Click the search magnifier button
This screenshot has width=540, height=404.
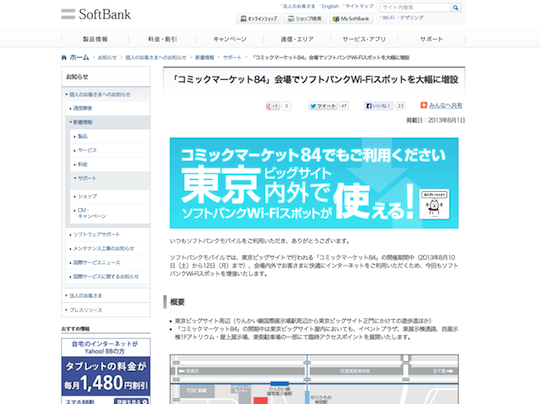pos(456,8)
